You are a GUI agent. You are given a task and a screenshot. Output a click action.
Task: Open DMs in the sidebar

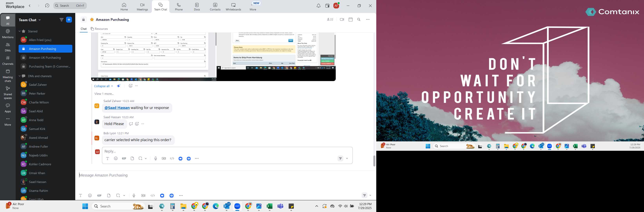[x=8, y=47]
